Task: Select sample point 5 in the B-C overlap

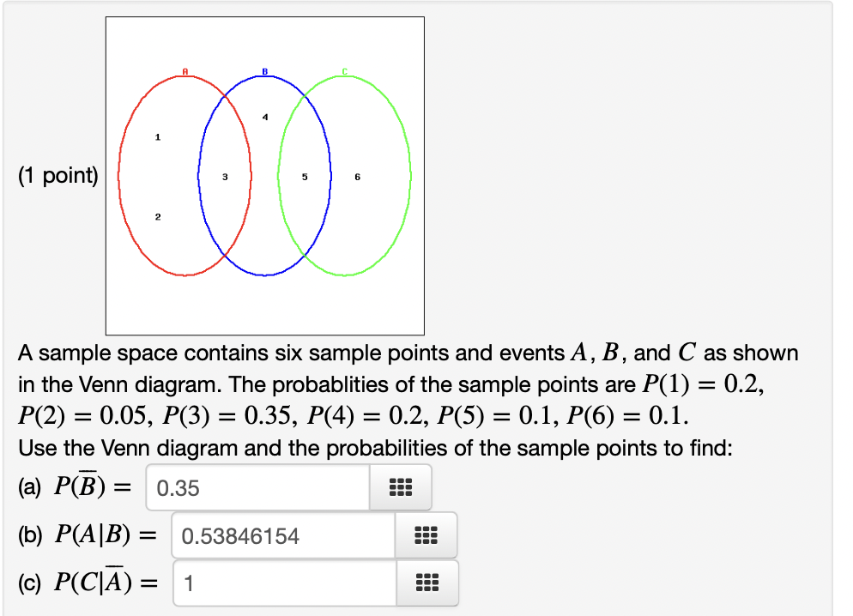Action: tap(305, 177)
